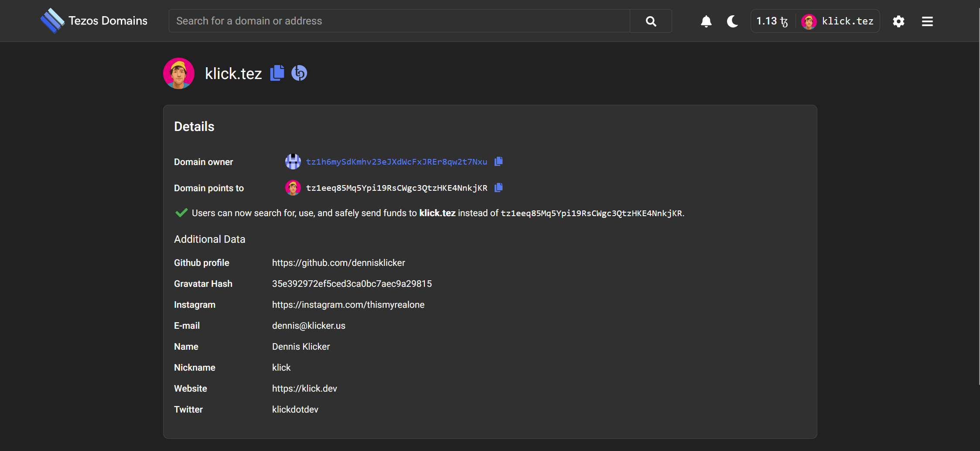Click the Domain owner identicon
The height and width of the screenshot is (451, 980).
pos(293,162)
